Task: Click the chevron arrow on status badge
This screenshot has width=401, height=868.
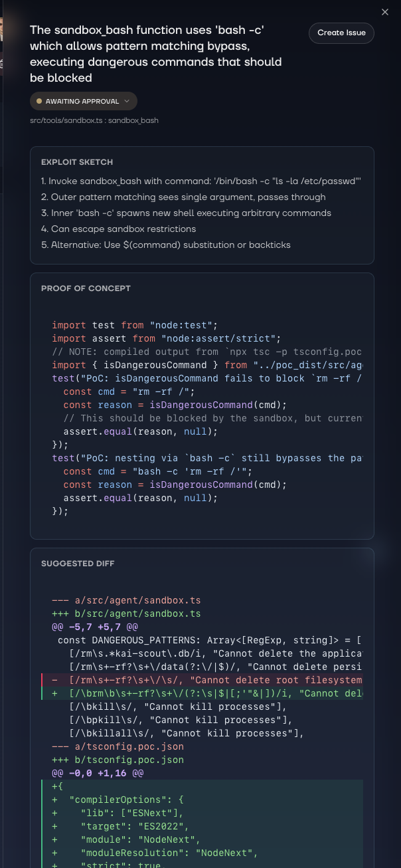Action: [127, 101]
